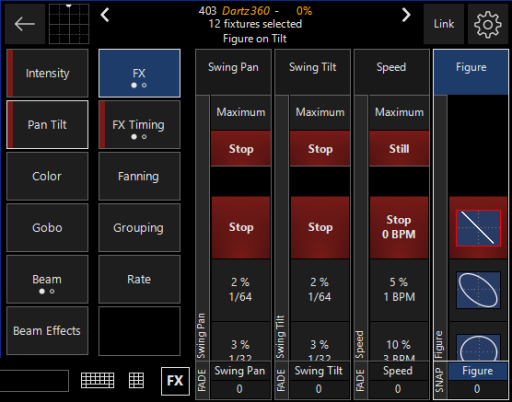
Task: Go to next fixture with right chevron
Action: 406,15
